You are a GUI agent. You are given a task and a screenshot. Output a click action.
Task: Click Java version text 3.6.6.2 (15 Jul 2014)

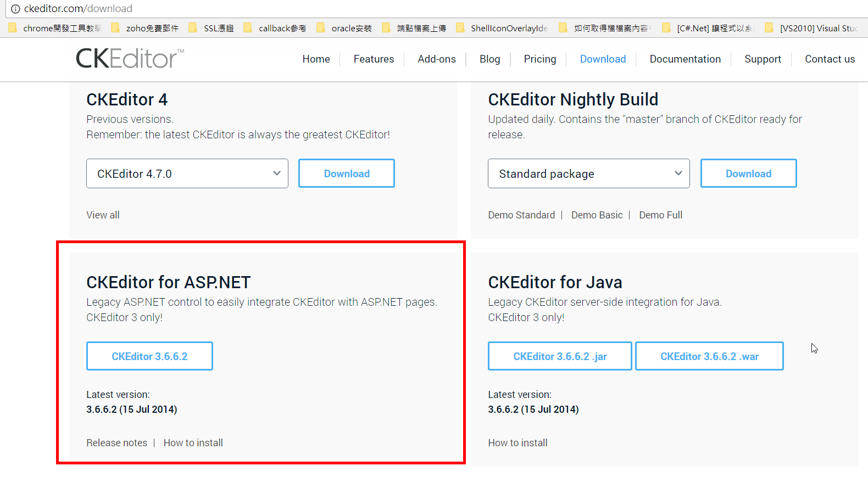pos(533,409)
